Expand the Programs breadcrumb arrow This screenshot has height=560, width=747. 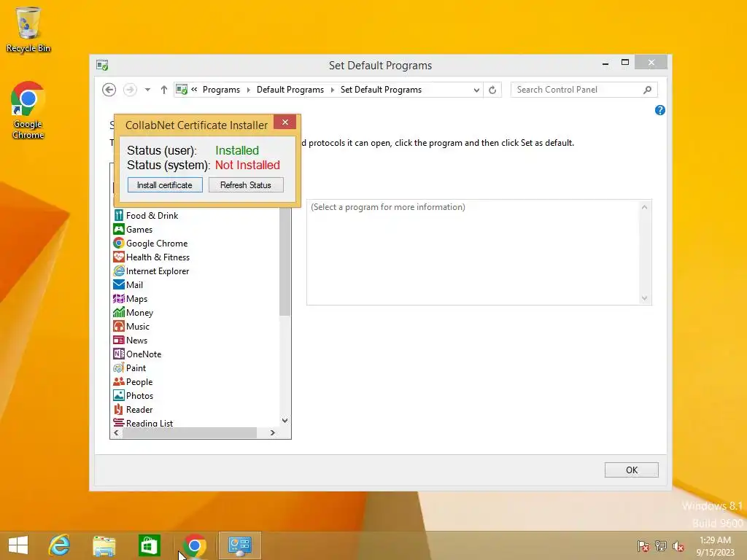(248, 90)
